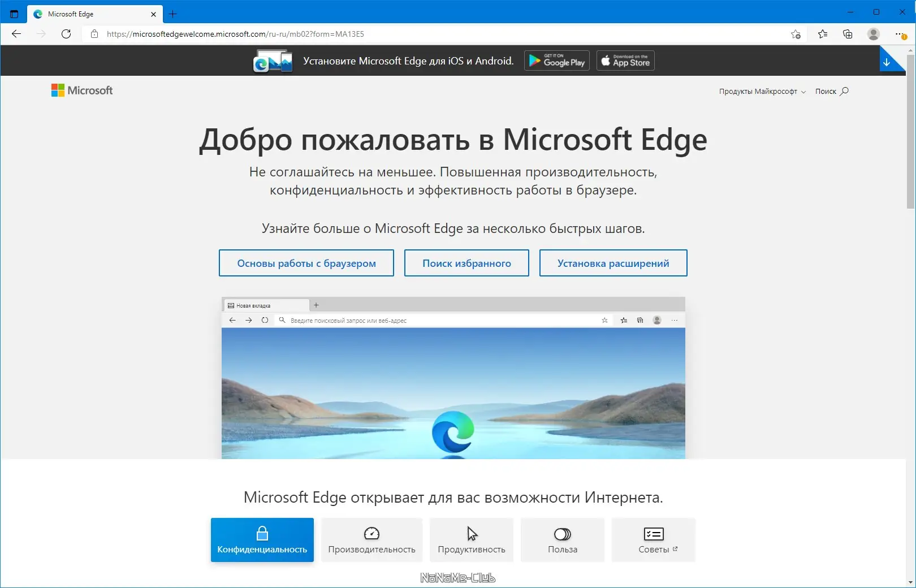Click the blue download arrow banner icon

[x=887, y=61]
